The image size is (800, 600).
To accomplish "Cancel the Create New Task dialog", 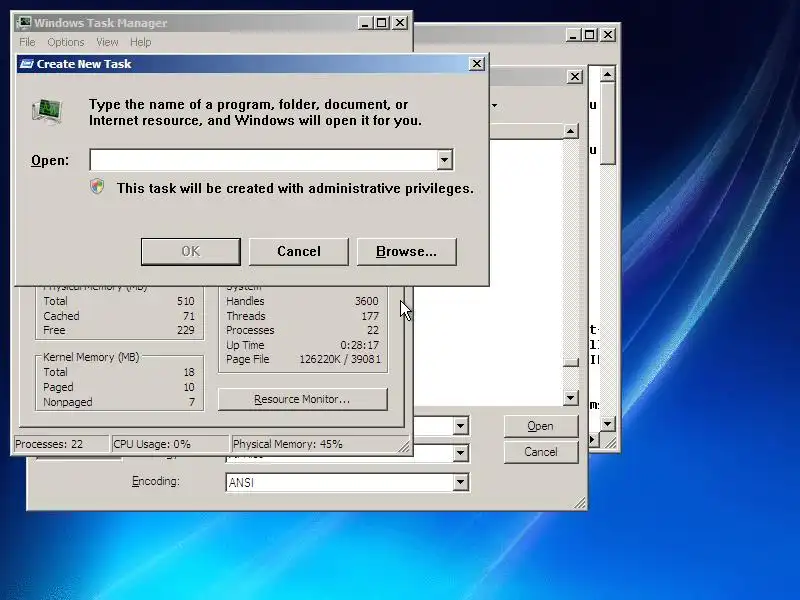I will [298, 252].
